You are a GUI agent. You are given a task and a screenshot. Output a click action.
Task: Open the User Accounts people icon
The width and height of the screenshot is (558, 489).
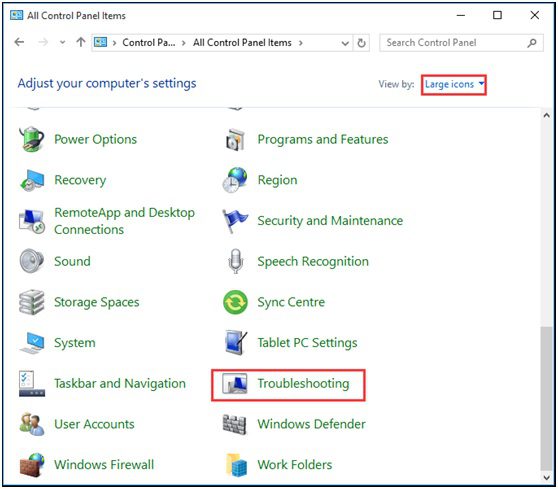pyautogui.click(x=32, y=424)
